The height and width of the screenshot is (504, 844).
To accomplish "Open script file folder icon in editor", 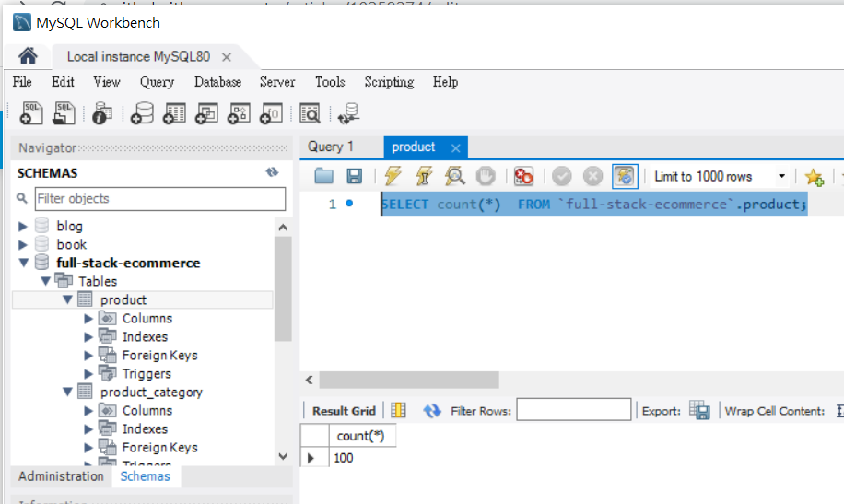I will pyautogui.click(x=324, y=176).
